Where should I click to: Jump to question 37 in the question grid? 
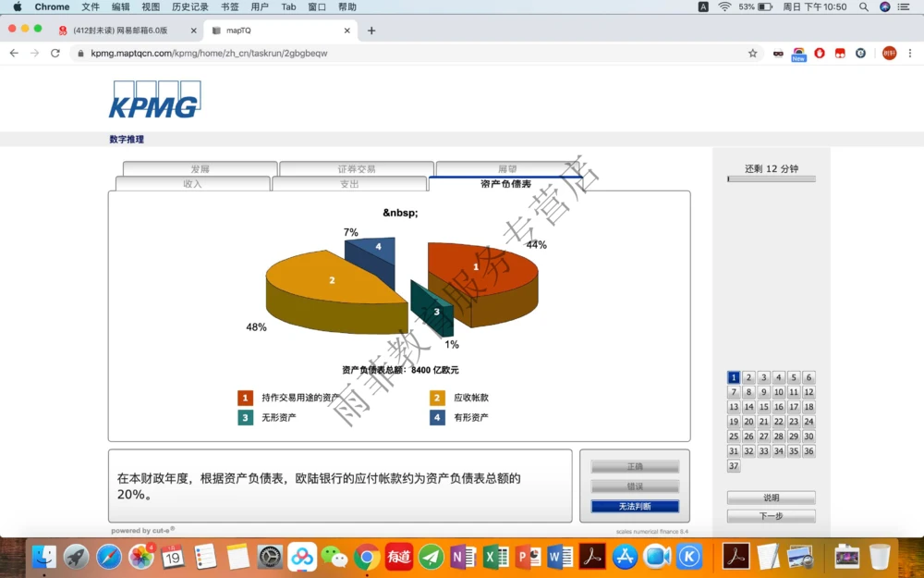coord(734,466)
